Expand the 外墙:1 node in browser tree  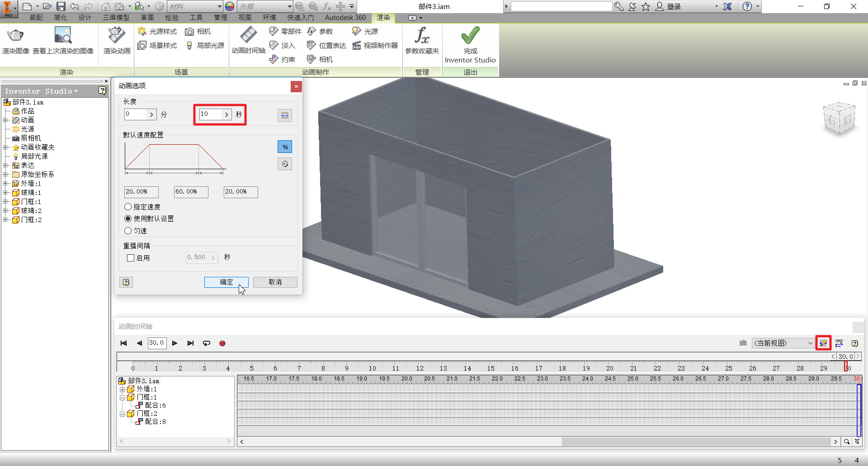coord(5,184)
